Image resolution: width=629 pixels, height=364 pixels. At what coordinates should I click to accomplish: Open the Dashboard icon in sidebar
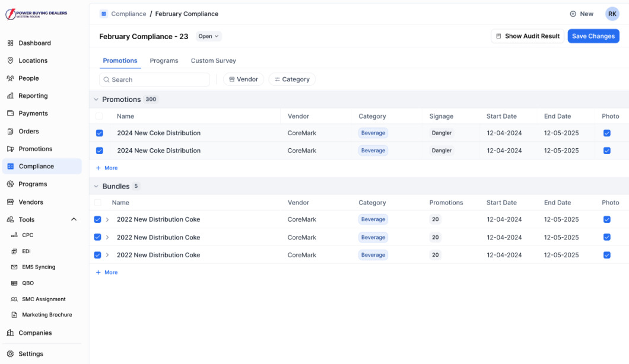pyautogui.click(x=10, y=43)
